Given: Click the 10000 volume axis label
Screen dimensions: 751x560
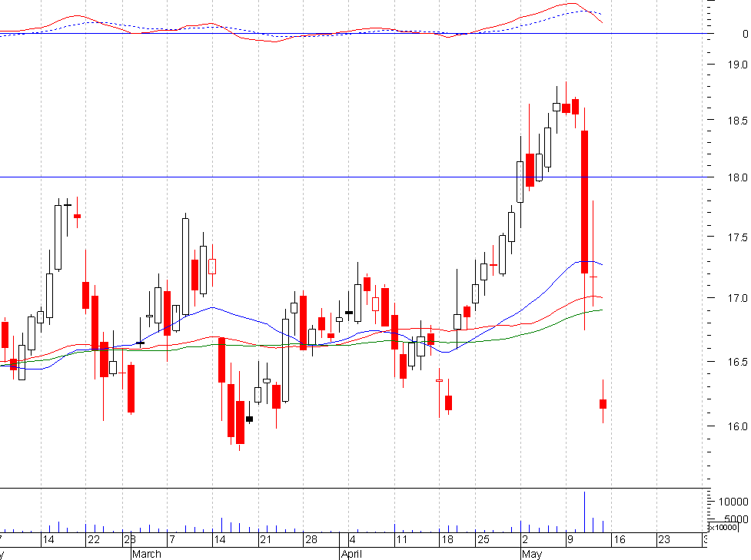Looking at the screenshot, I should [x=733, y=501].
